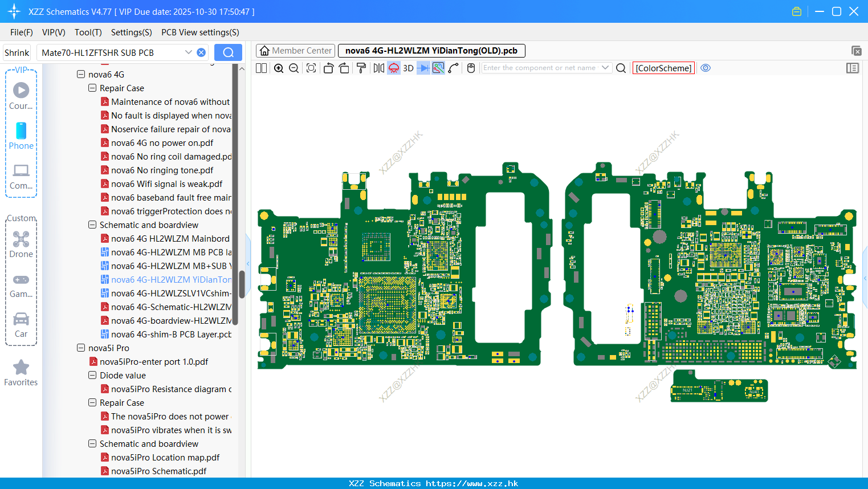Search component with magnifier in PCB toolbar
The width and height of the screenshot is (868, 489).
click(621, 68)
